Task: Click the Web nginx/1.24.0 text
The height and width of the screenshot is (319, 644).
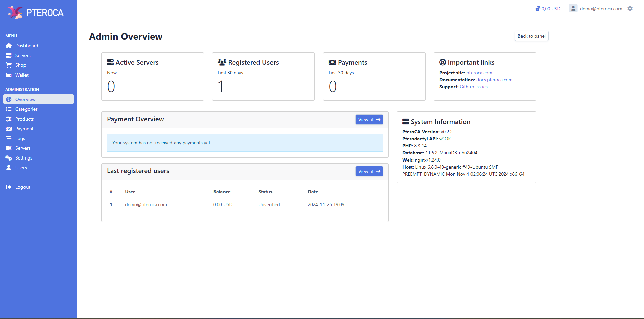Action: click(421, 160)
